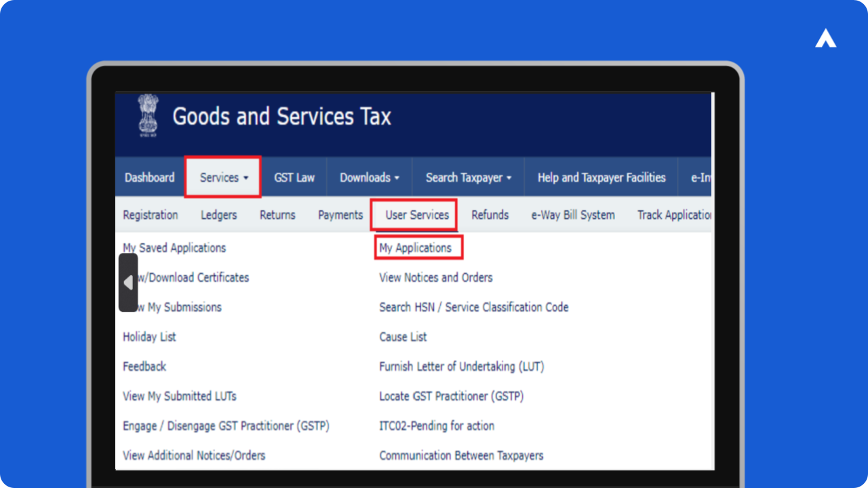Select the Ledgers submenu tab
This screenshot has width=868, height=488.
218,215
